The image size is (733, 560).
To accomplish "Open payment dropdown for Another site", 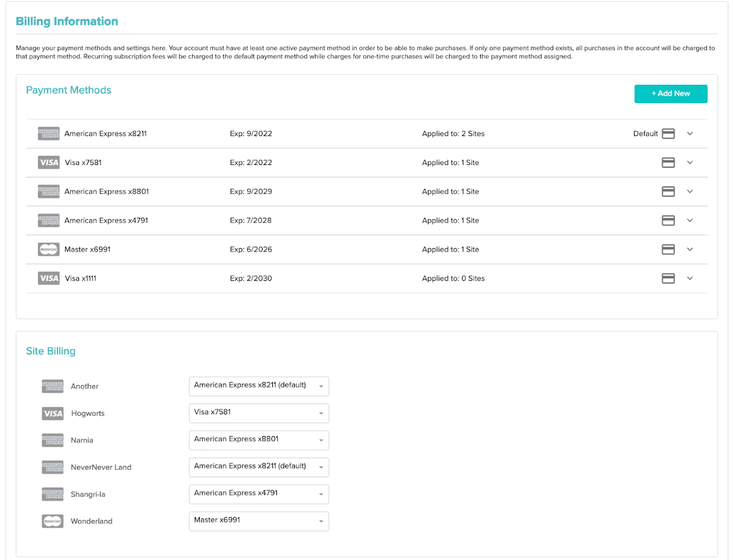I will coord(259,386).
